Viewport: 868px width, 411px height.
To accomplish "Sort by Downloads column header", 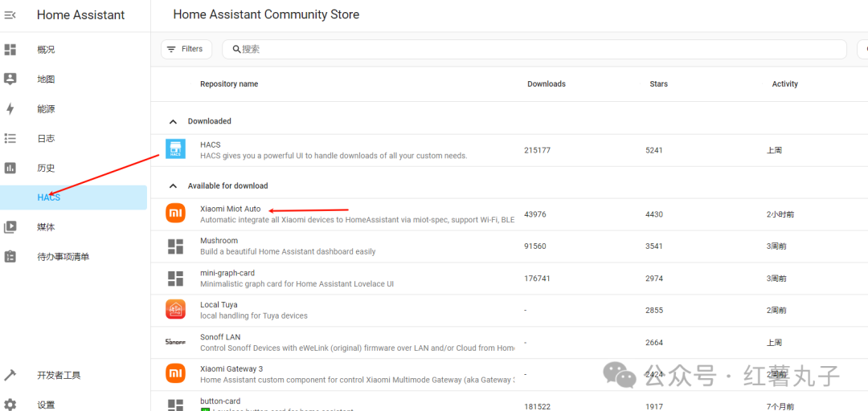I will (x=547, y=84).
